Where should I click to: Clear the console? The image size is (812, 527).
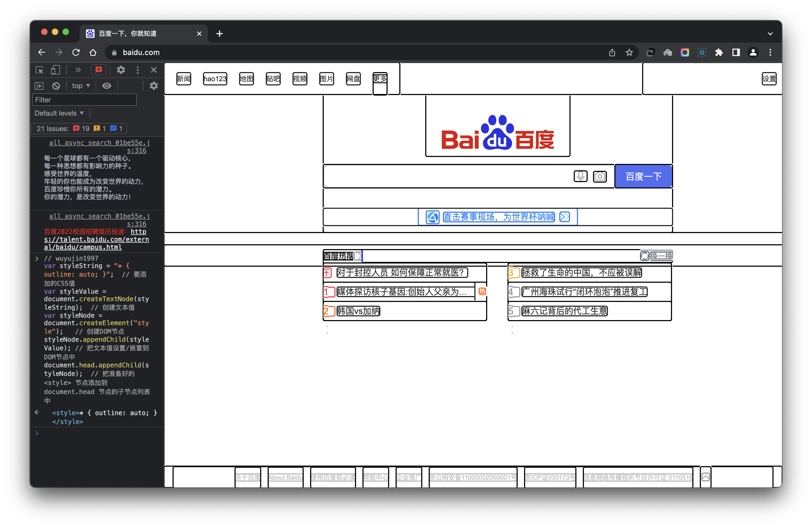[56, 86]
